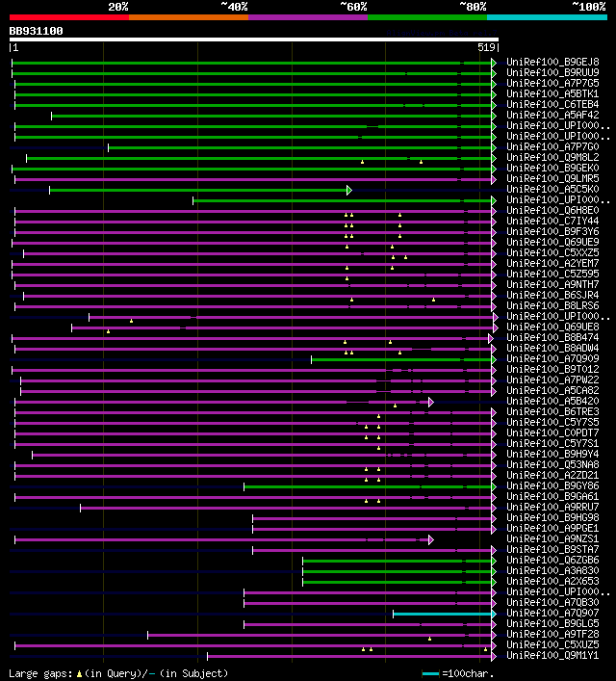Select the UniRef100_C5Y7S1 label
Screen dimensions: 616x681
552,443
